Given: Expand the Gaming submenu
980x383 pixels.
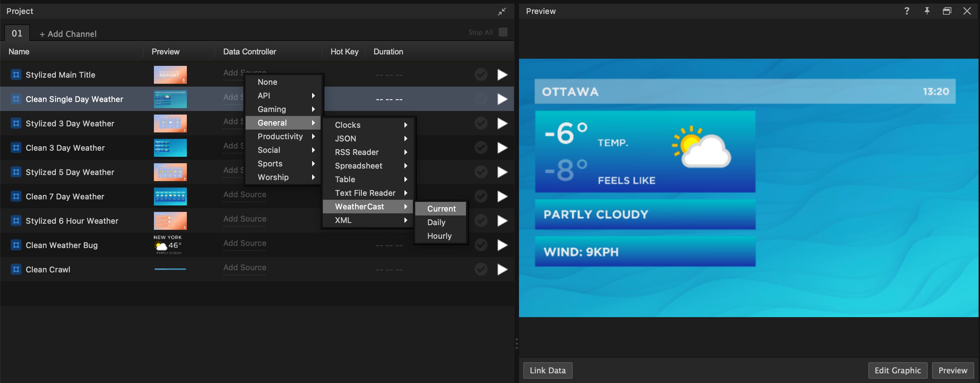Looking at the screenshot, I should tap(283, 109).
